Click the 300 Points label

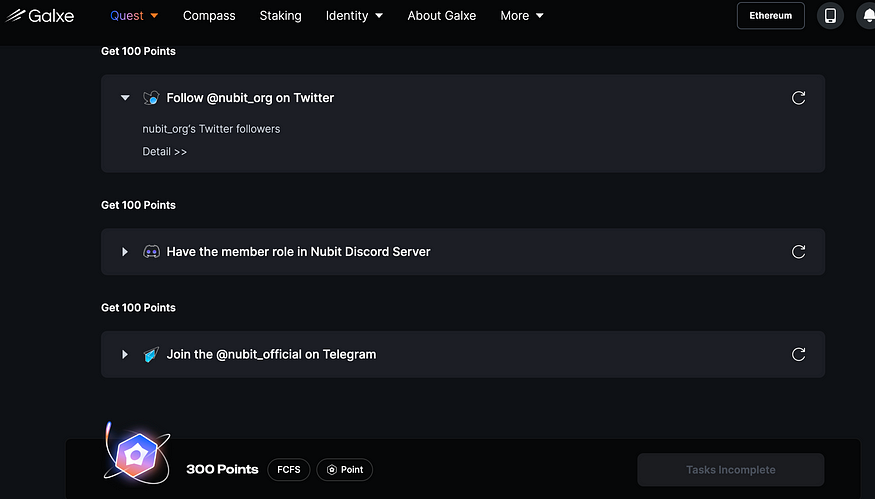click(x=222, y=469)
